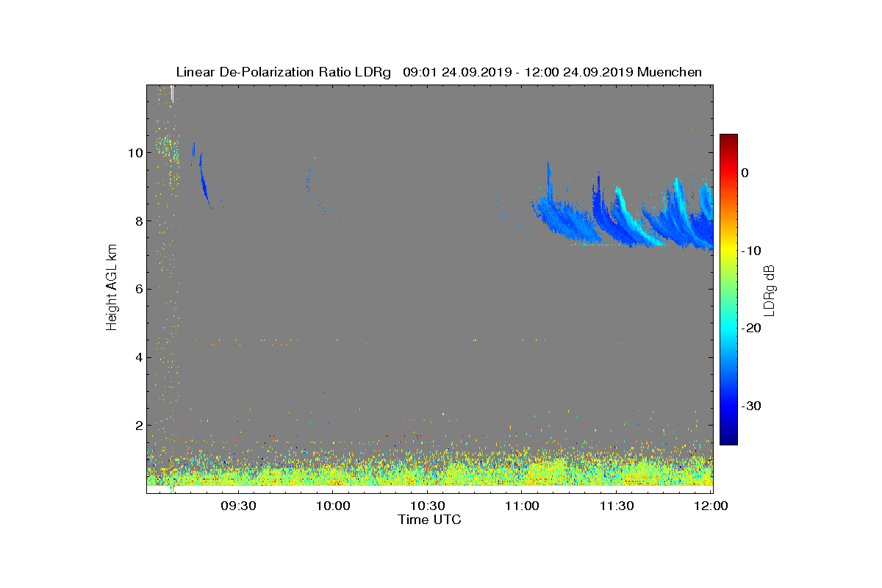Image resolution: width=882 pixels, height=588 pixels.
Task: Click the '12:00' time tick label
Action: (x=711, y=506)
